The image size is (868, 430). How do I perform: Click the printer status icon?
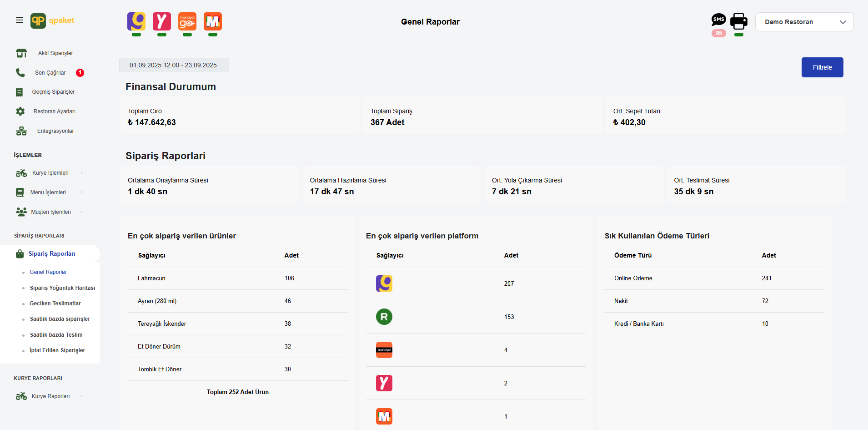click(x=739, y=21)
